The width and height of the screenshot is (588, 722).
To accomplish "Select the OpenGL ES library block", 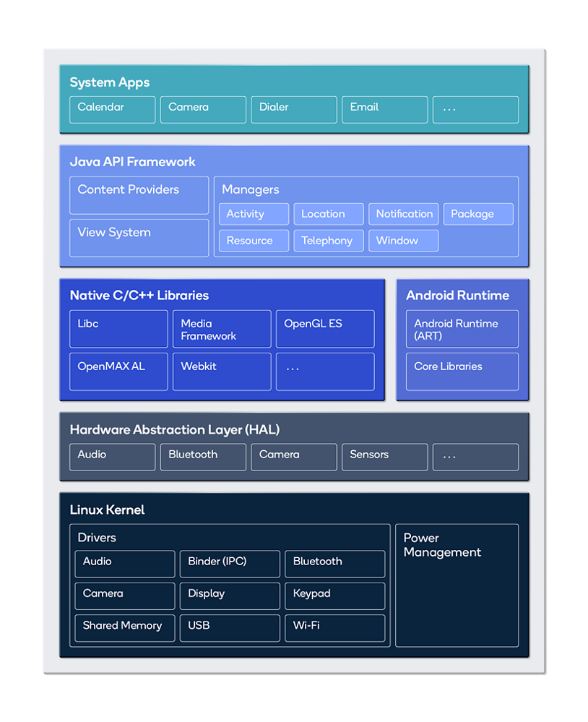I will 324,329.
